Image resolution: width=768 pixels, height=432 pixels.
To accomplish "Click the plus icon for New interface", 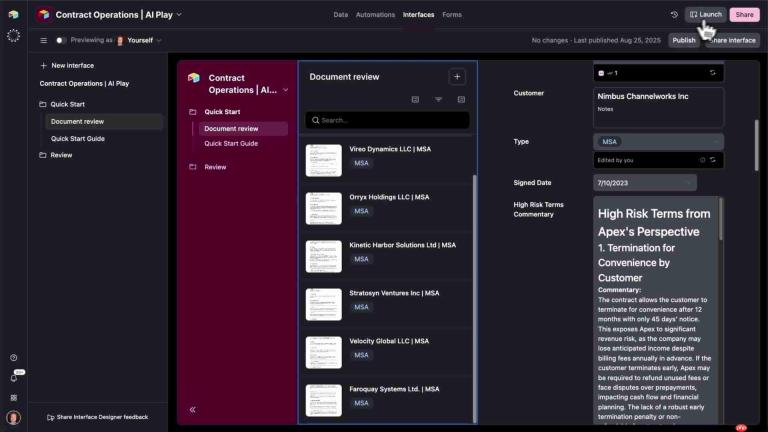I will click(x=44, y=65).
